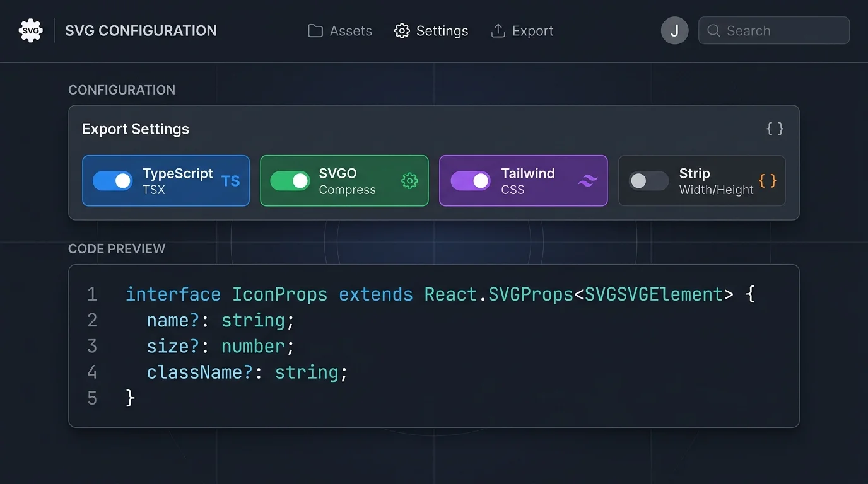
Task: Enable Strip Width/Height
Action: tap(648, 181)
